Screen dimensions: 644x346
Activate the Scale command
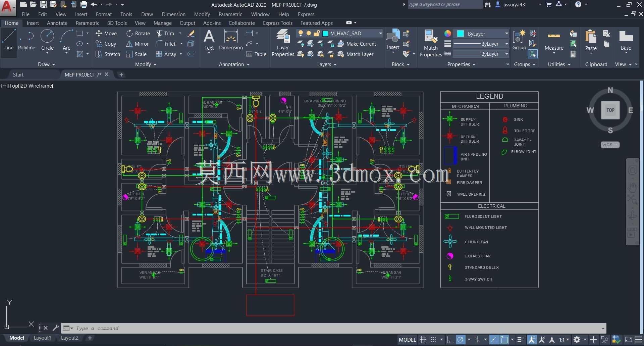pyautogui.click(x=136, y=54)
